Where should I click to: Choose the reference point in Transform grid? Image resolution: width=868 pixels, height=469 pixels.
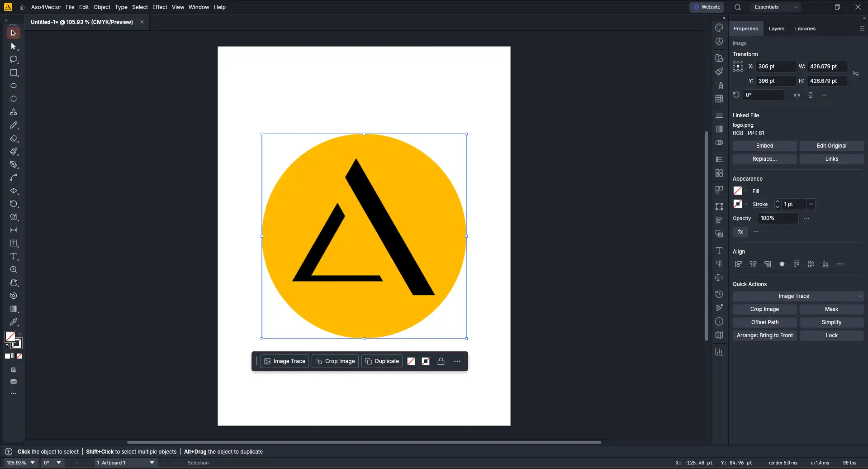click(738, 67)
